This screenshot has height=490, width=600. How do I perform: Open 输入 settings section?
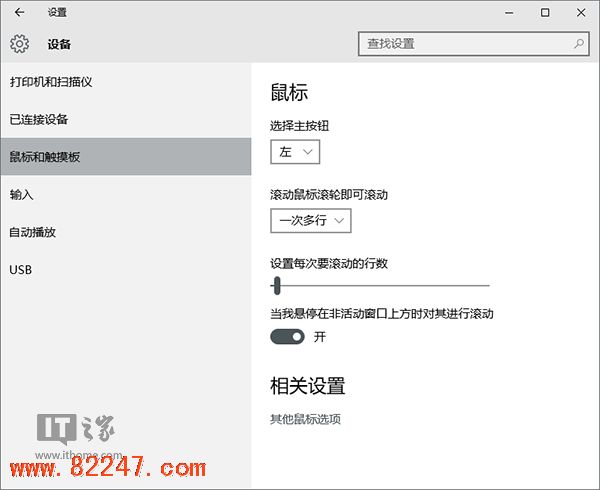point(126,194)
